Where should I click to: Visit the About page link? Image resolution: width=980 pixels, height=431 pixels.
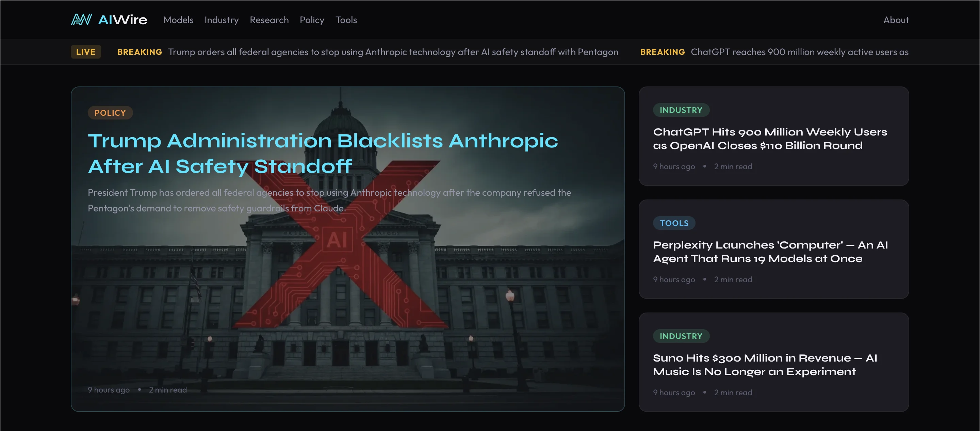(896, 20)
